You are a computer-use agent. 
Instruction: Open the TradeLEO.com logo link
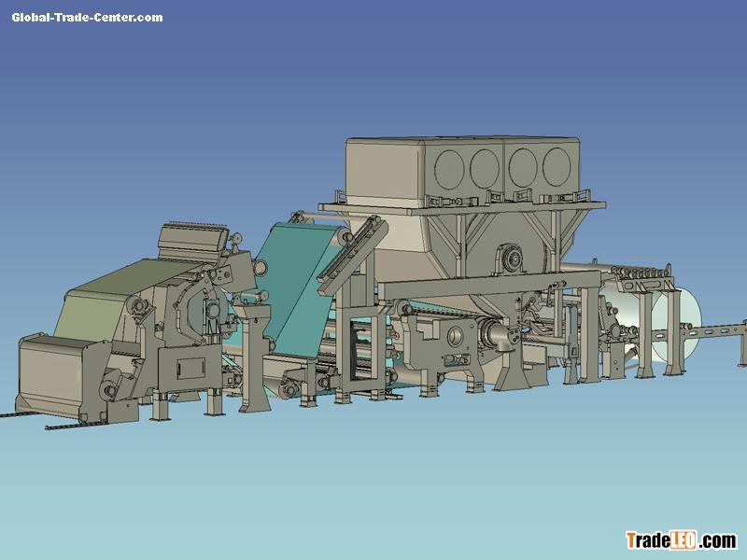681,540
